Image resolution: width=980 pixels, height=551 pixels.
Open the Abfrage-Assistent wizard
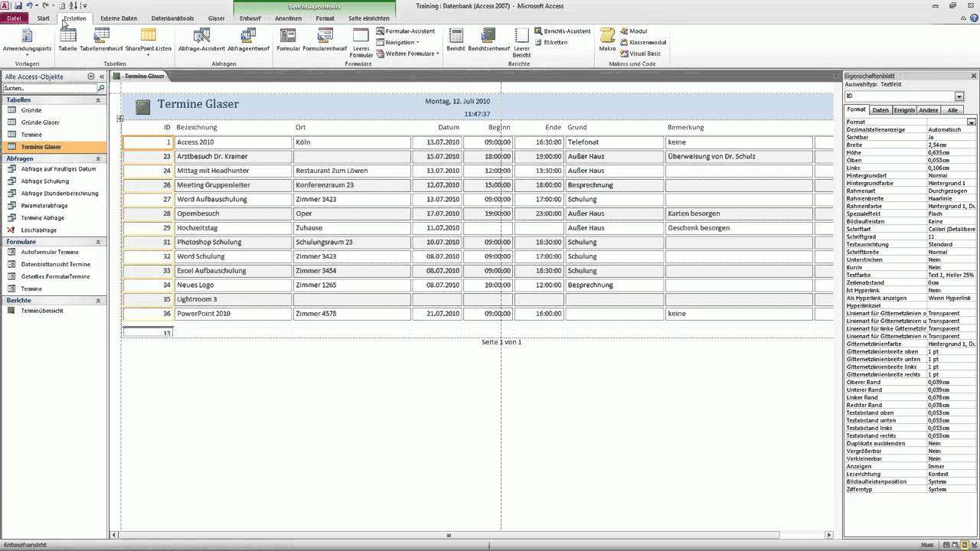(201, 37)
